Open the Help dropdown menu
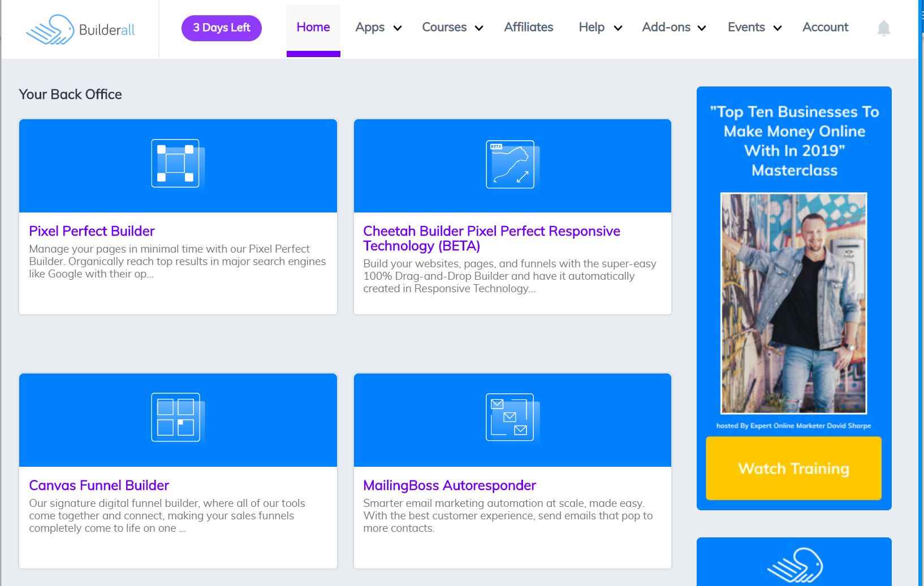This screenshot has height=586, width=924. click(x=599, y=28)
